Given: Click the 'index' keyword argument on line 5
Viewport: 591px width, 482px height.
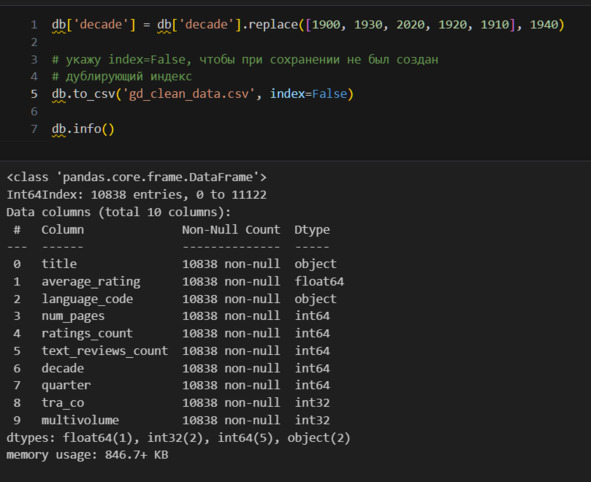Looking at the screenshot, I should (x=288, y=94).
